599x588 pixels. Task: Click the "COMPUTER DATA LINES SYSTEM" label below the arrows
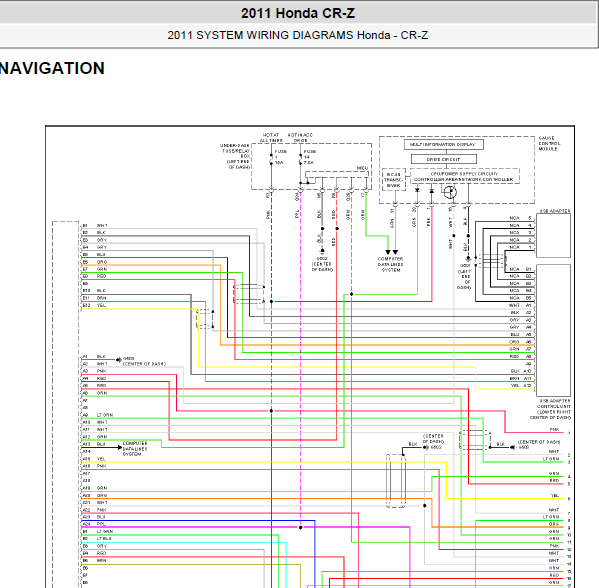390,264
